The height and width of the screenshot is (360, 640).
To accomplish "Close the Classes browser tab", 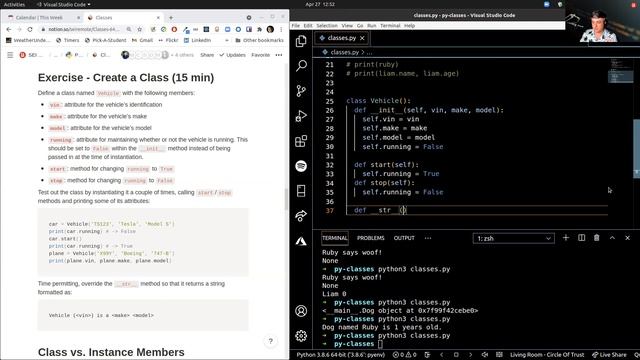I will point(158,18).
